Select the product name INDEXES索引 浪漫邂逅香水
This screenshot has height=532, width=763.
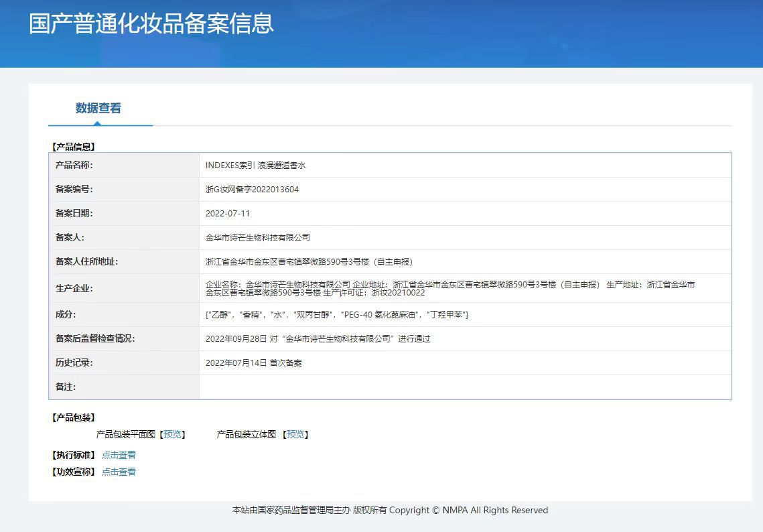[x=255, y=165]
